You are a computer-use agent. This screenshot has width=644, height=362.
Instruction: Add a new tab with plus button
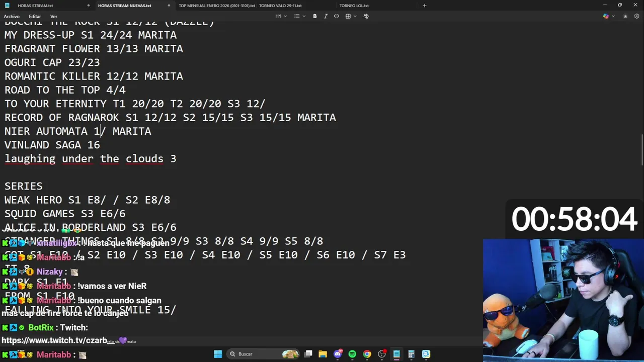point(425,6)
